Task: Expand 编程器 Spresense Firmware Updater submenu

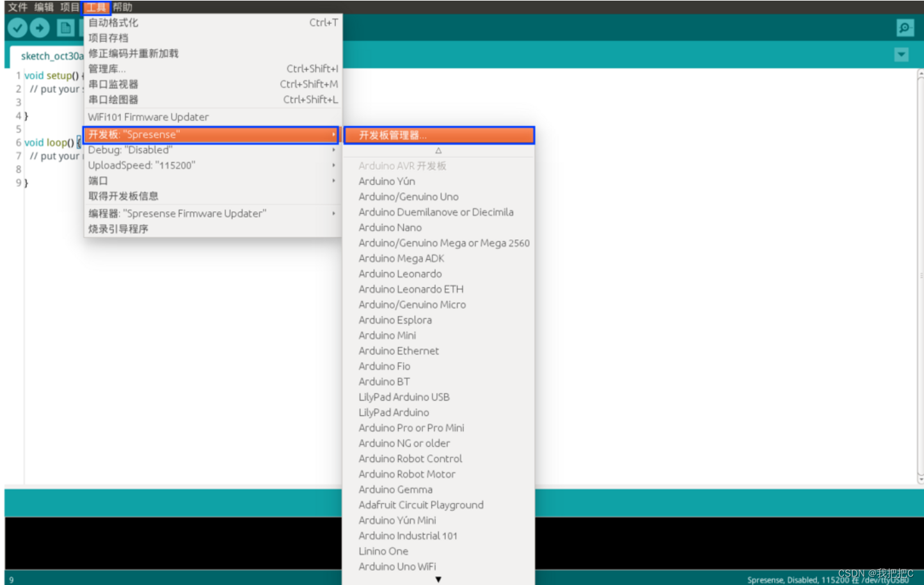Action: coord(213,213)
